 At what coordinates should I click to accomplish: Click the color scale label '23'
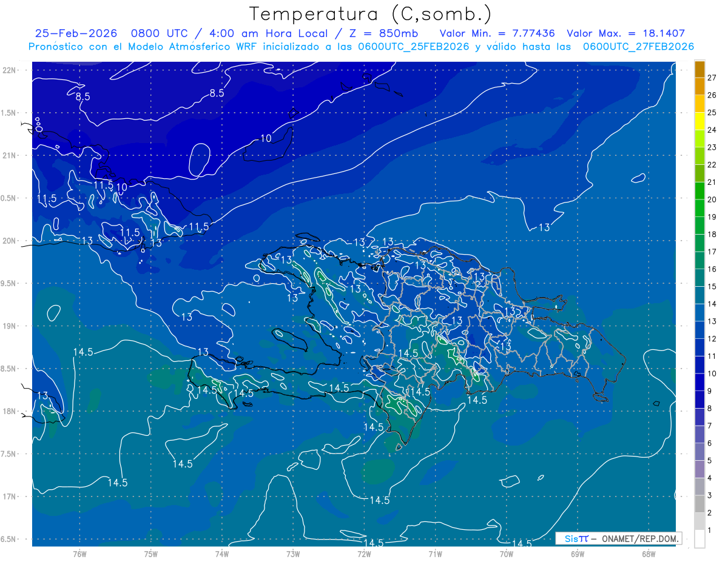point(712,147)
